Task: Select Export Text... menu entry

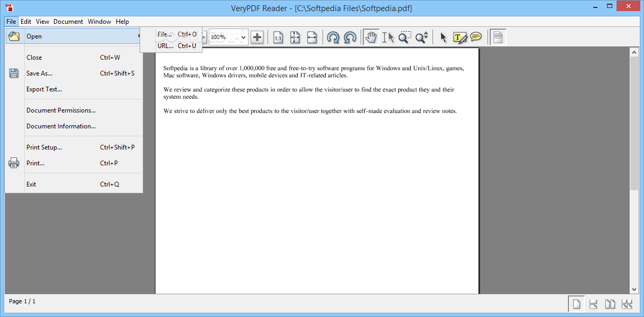Action: [74, 89]
